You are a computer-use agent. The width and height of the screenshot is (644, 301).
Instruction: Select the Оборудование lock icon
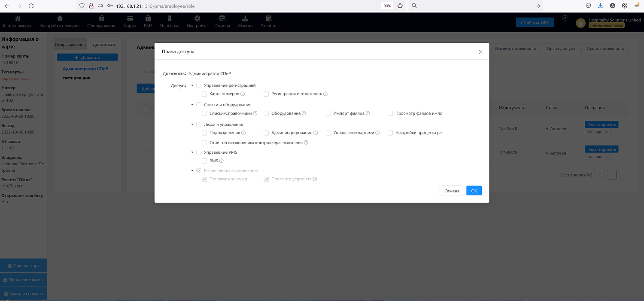click(101, 18)
